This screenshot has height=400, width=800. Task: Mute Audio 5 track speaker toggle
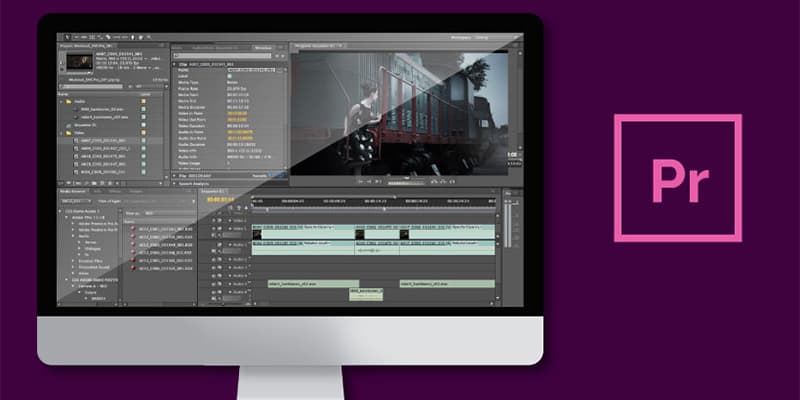(x=214, y=284)
